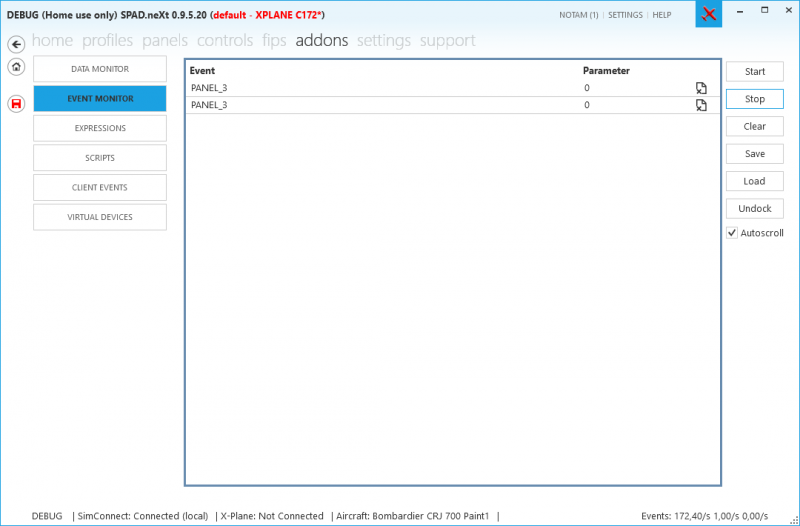This screenshot has height=526, width=800.
Task: Load an event log
Action: point(755,181)
